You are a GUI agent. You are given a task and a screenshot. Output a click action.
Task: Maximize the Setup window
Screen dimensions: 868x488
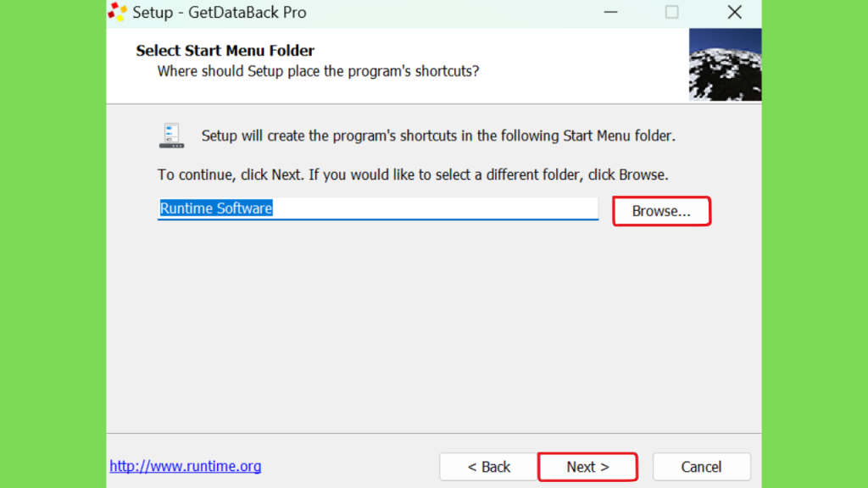click(671, 12)
